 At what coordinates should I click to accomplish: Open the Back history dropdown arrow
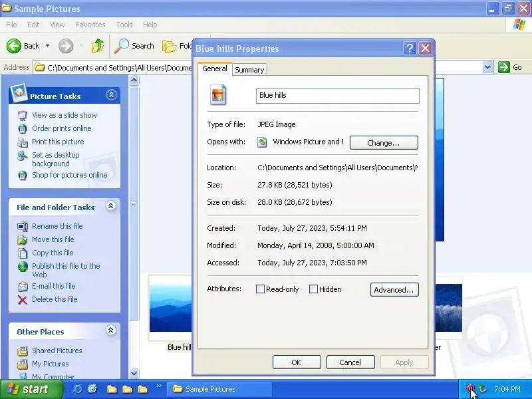tap(47, 46)
